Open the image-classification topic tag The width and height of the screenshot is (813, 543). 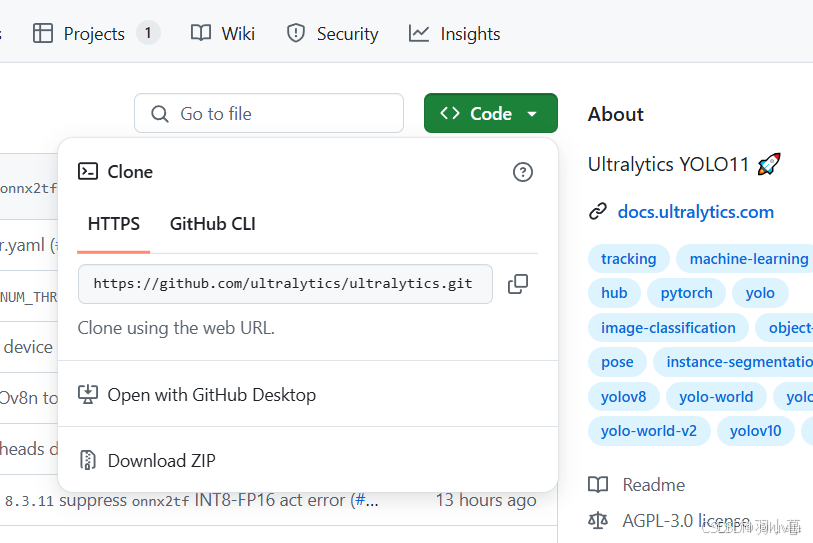(x=668, y=328)
